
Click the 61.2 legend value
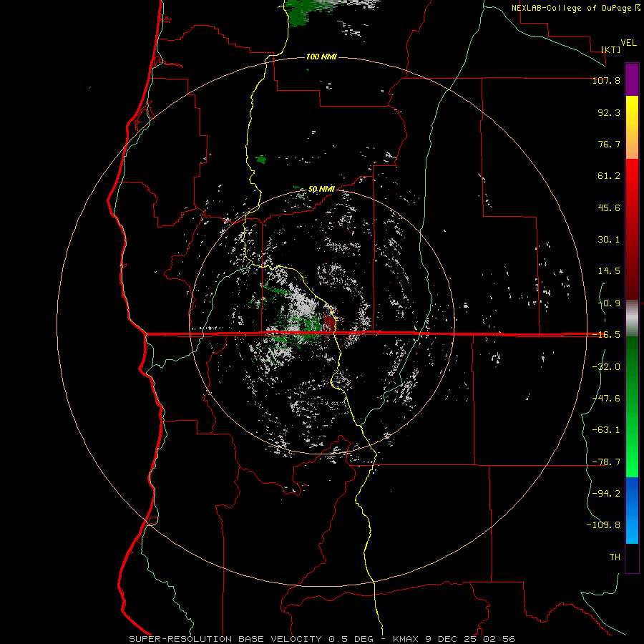click(609, 176)
